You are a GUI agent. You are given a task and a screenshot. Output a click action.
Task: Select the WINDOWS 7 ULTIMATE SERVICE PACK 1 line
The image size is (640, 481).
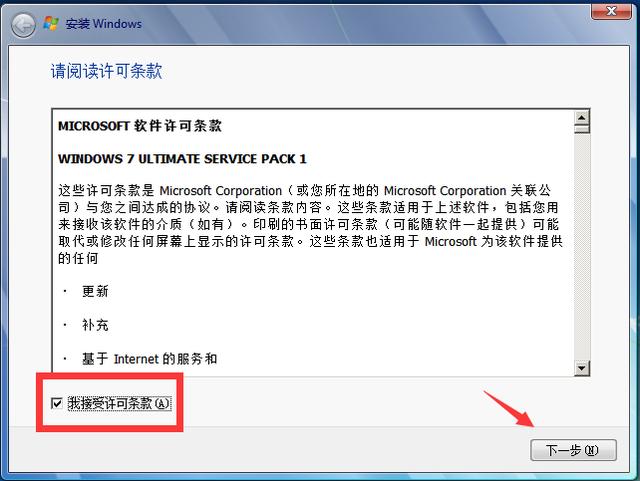[x=182, y=159]
